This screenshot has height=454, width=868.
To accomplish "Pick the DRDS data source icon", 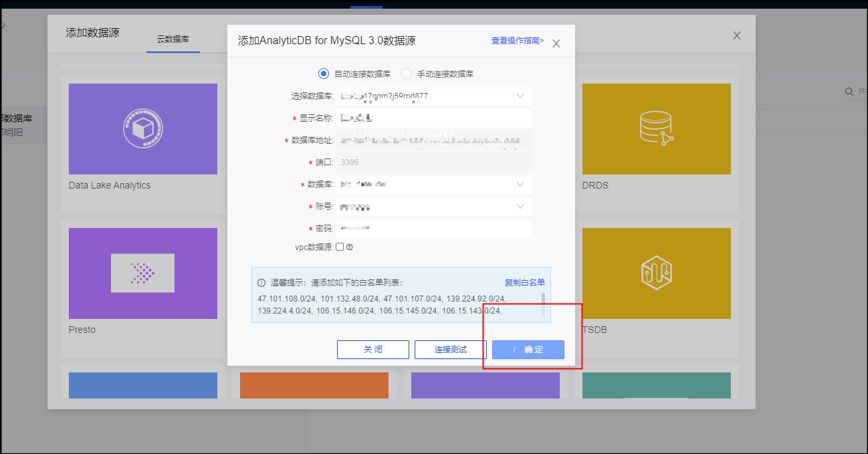I will [656, 129].
